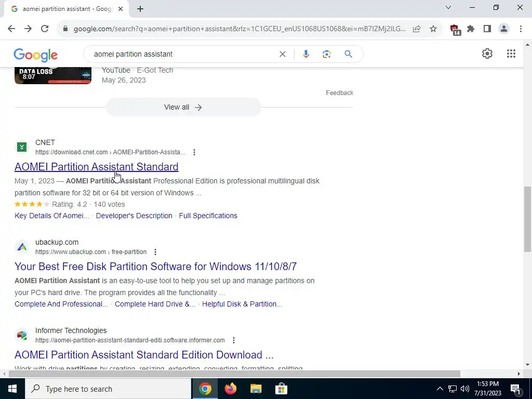Click the software.informer.com URL text
The width and height of the screenshot is (532, 399).
tap(130, 340)
